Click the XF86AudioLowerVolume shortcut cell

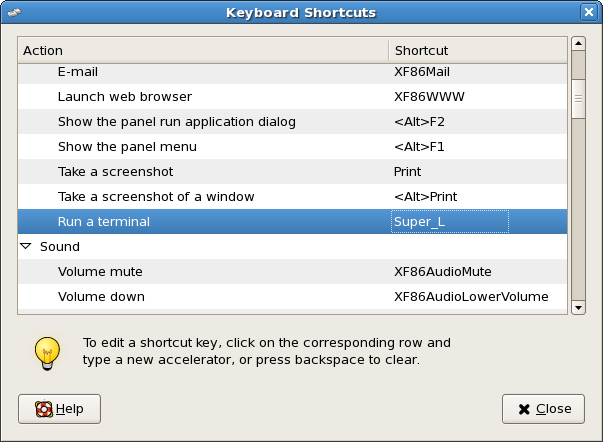(x=471, y=297)
